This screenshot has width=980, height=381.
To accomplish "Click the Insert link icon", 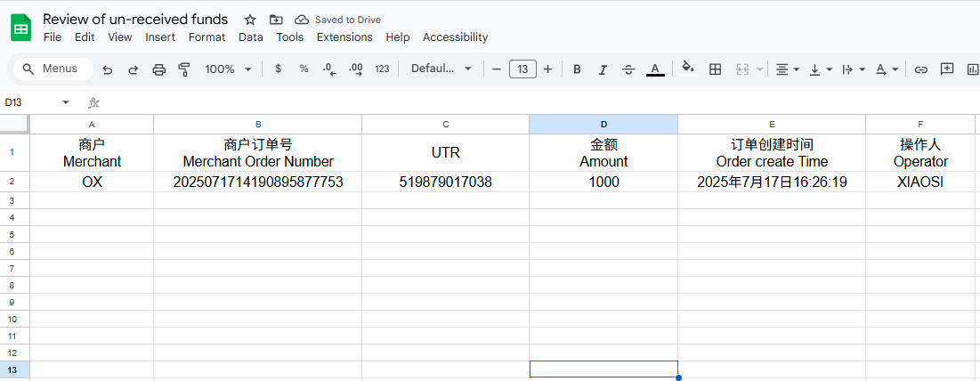I will pyautogui.click(x=921, y=69).
